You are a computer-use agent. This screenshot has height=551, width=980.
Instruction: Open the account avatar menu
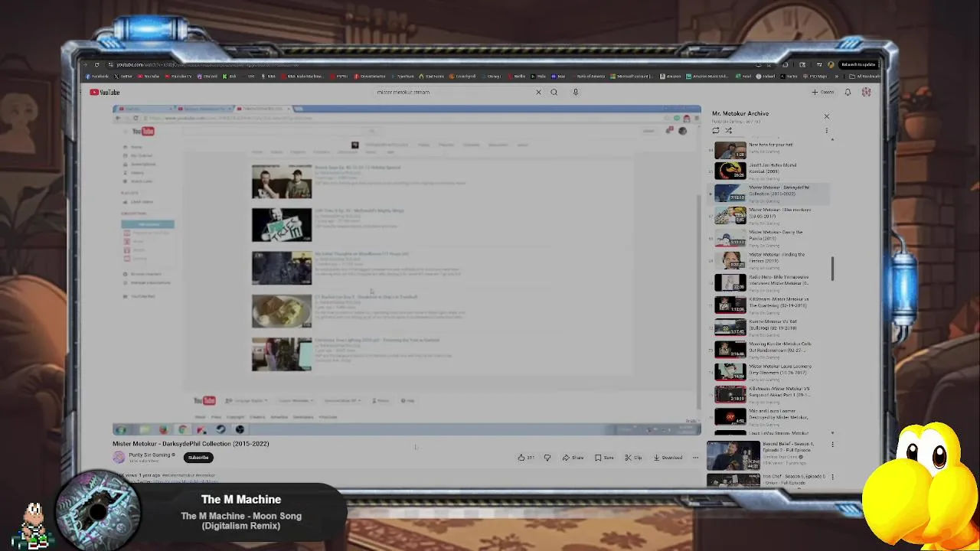click(866, 92)
